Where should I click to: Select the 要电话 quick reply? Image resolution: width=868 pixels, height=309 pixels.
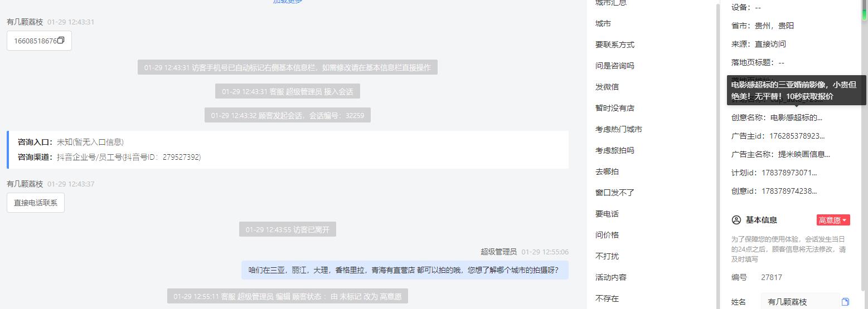[607, 214]
